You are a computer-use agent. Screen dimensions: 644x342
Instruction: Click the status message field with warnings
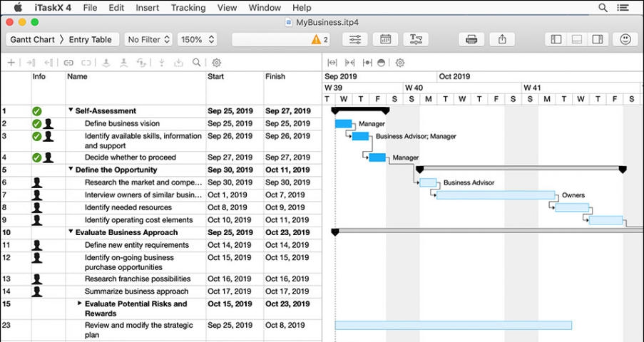coord(282,39)
